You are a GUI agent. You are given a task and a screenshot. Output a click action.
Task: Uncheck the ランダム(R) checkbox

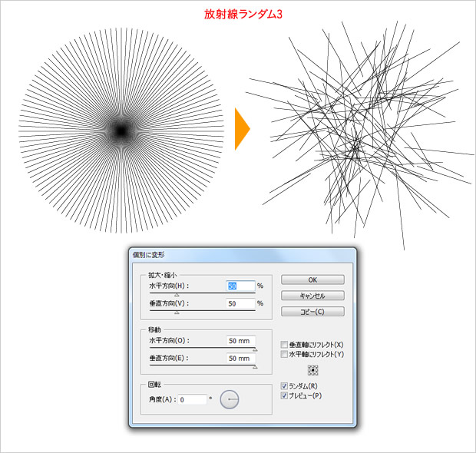[x=284, y=386]
